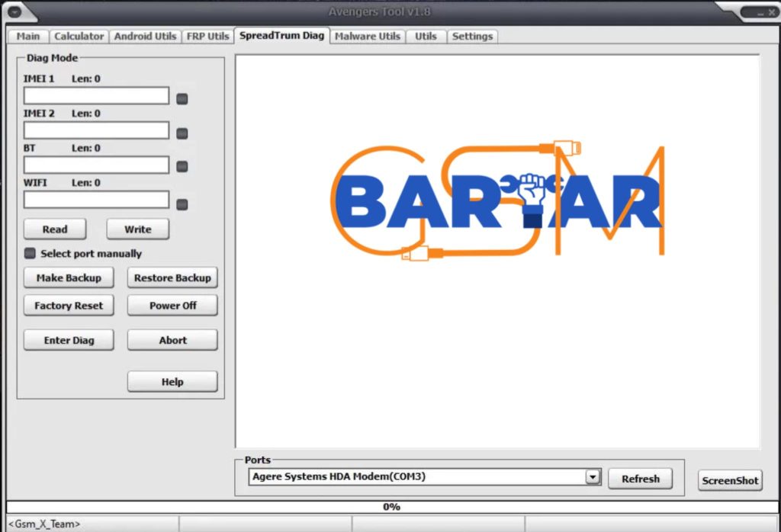Enable Select port manually option
This screenshot has height=532, width=781.
pyautogui.click(x=31, y=253)
